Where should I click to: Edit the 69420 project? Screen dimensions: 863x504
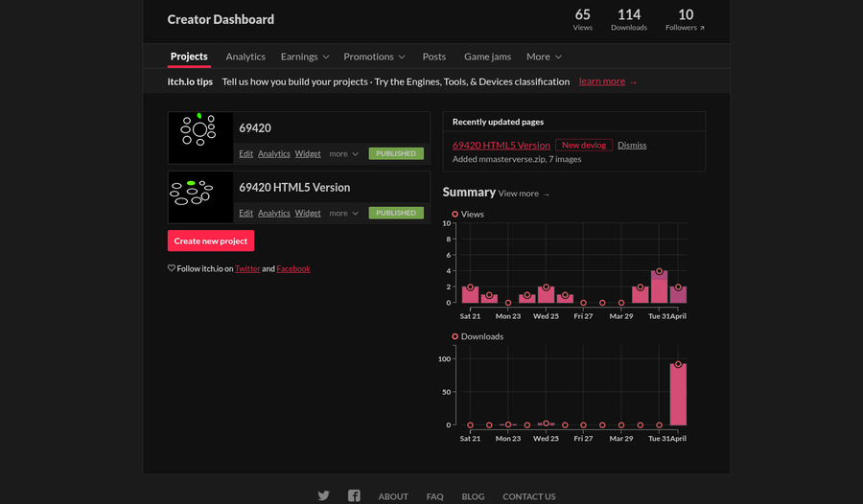246,154
